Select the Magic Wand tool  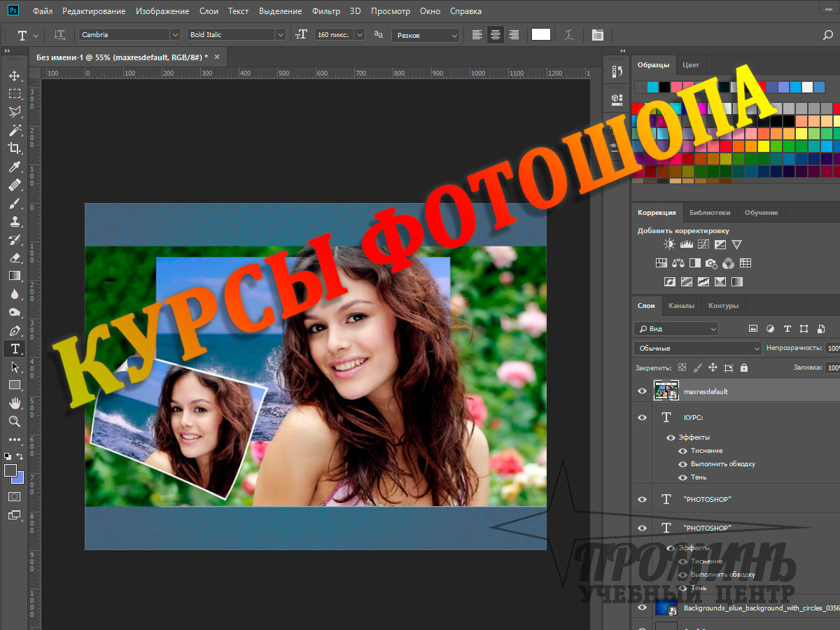pos(15,130)
